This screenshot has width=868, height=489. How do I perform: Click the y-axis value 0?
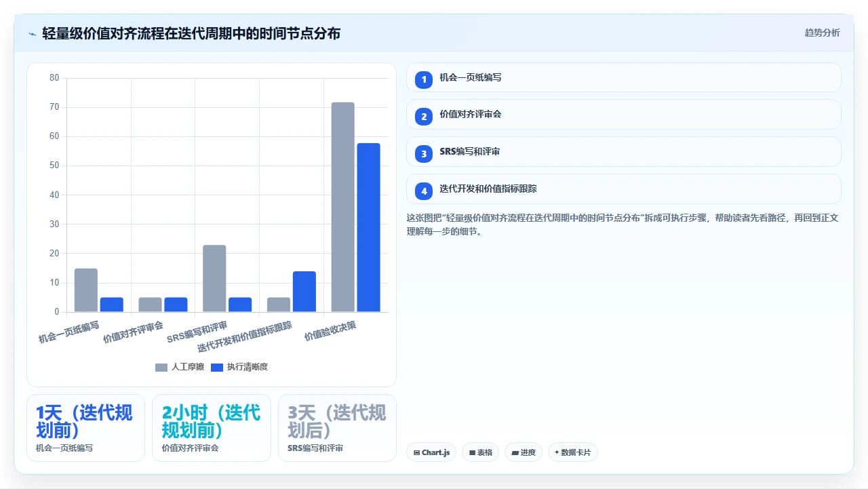pos(57,312)
